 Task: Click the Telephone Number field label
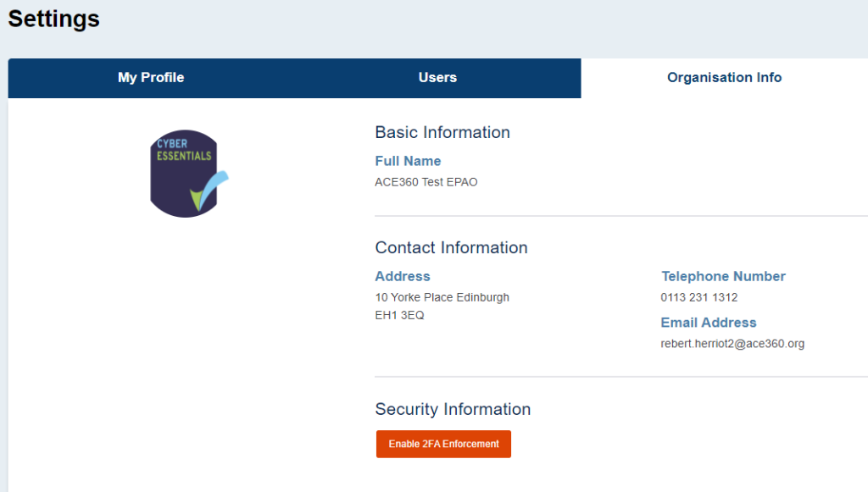point(723,276)
